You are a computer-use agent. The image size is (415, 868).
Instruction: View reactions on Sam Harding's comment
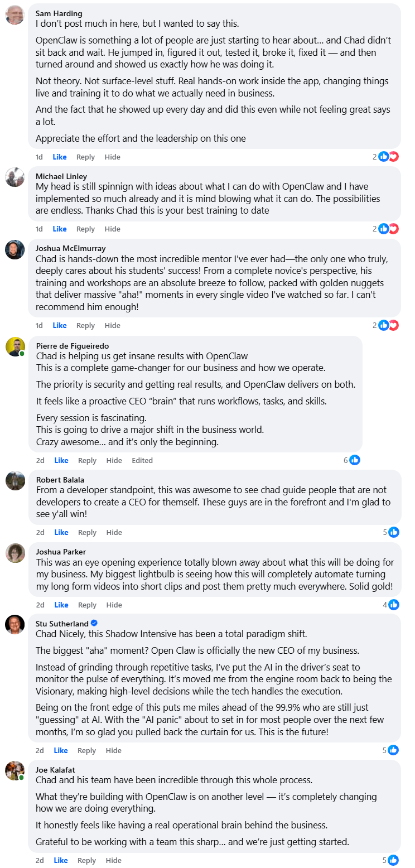coord(388,157)
